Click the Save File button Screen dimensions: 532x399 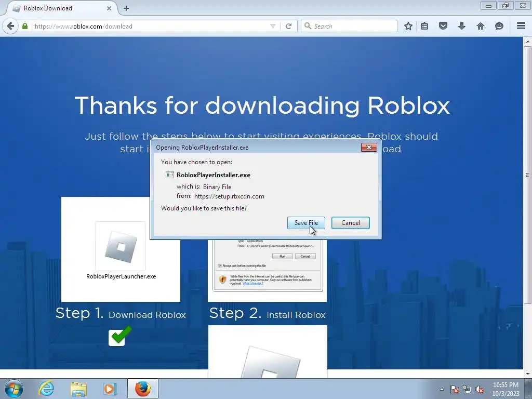(x=306, y=223)
